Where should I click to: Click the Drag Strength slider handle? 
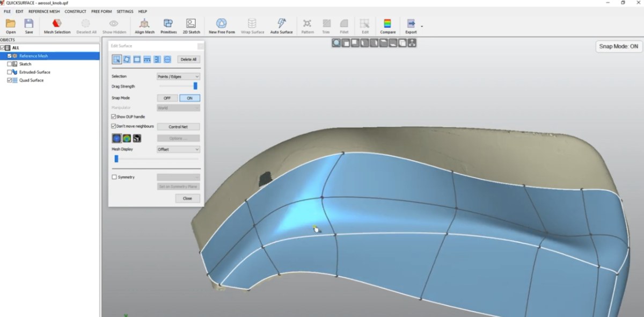(195, 86)
